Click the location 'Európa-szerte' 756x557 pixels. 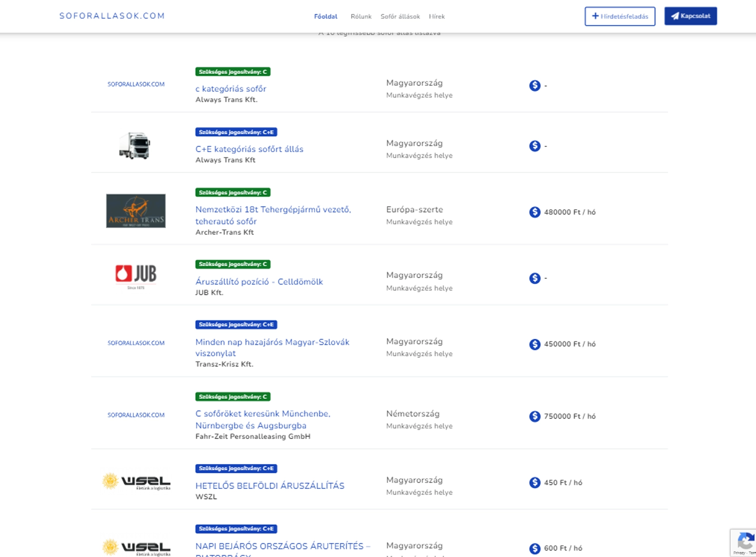pyautogui.click(x=414, y=210)
